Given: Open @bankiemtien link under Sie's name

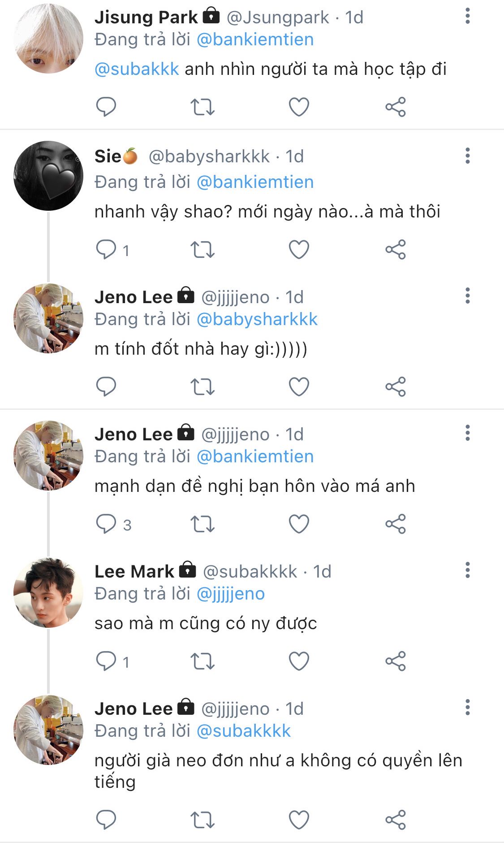Looking at the screenshot, I should pos(255,182).
